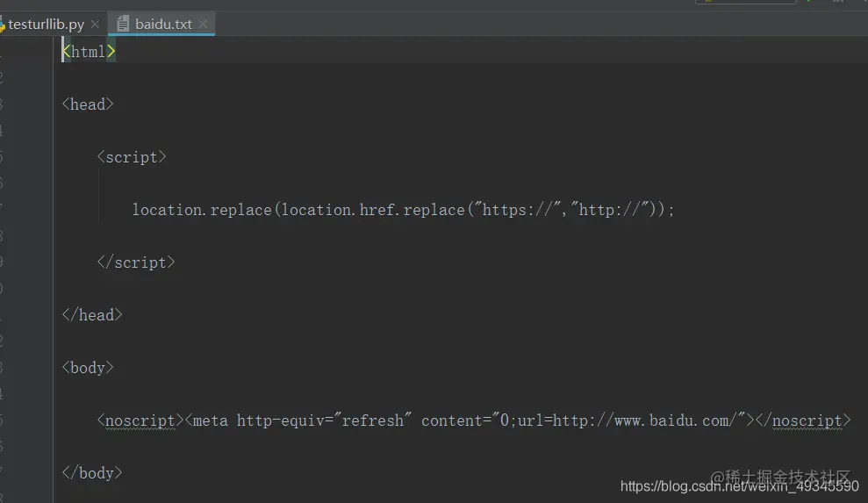Click the opening <body> tag
Viewport: 868px width, 503px height.
88,367
